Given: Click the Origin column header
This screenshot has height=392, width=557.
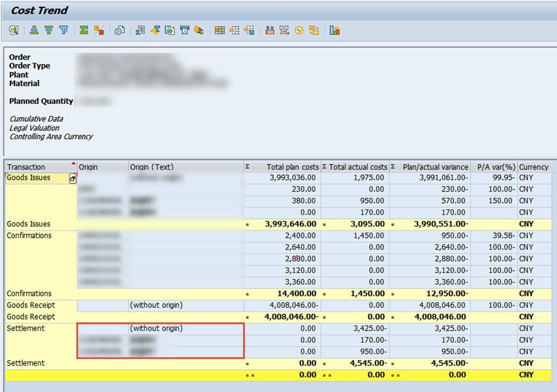Looking at the screenshot, I should [103, 167].
